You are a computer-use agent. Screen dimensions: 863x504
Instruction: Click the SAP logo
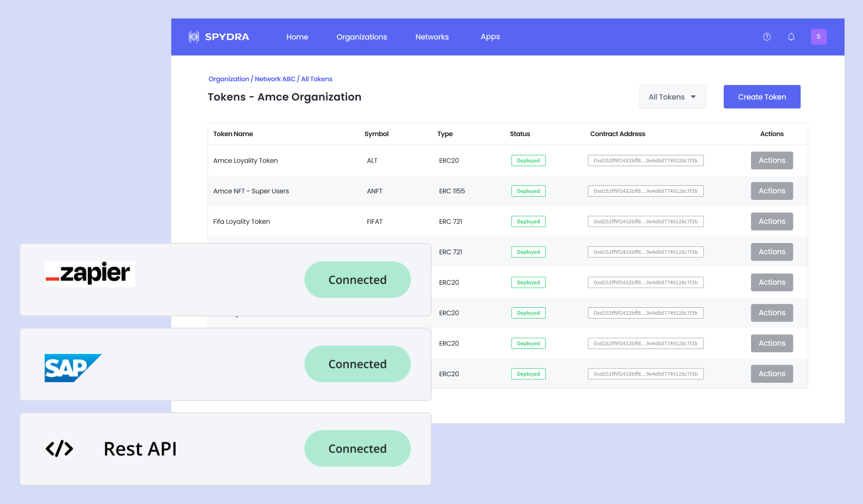[x=72, y=368]
